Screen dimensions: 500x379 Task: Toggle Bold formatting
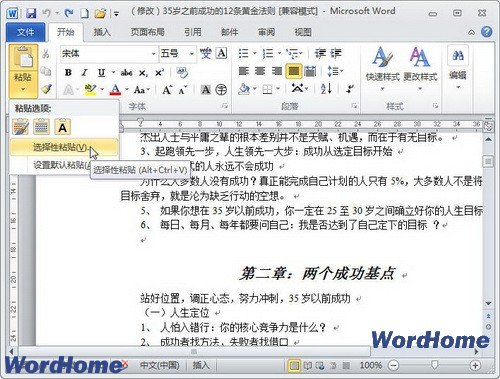click(68, 72)
